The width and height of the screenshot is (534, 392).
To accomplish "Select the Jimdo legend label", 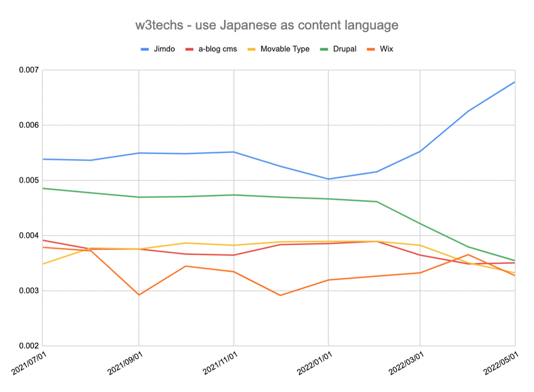I will click(x=165, y=49).
